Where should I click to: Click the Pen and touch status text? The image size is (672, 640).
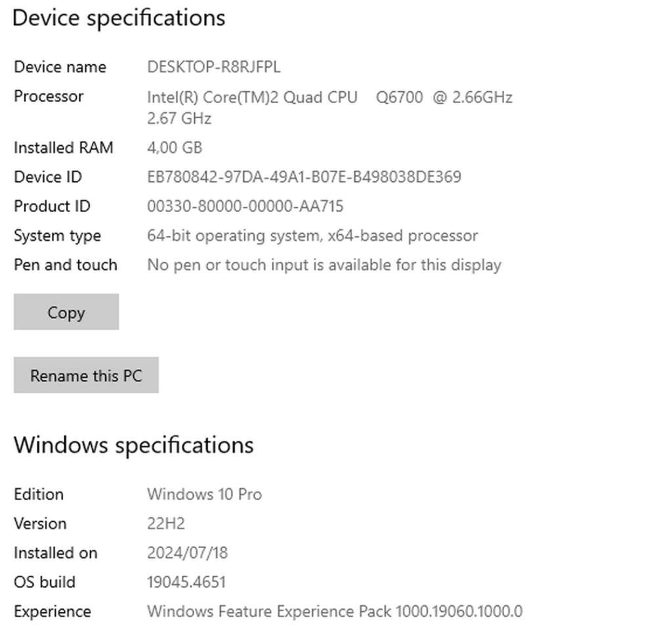(324, 265)
